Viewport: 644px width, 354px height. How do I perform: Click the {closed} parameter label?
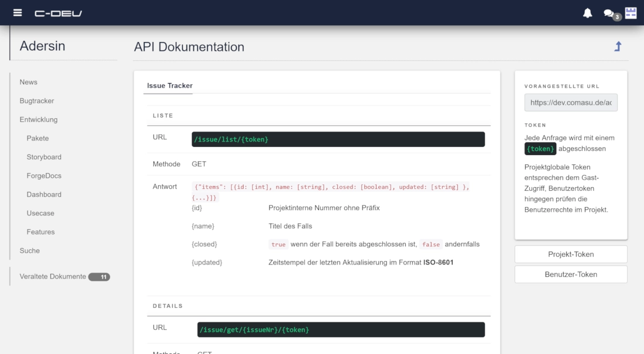tap(204, 245)
